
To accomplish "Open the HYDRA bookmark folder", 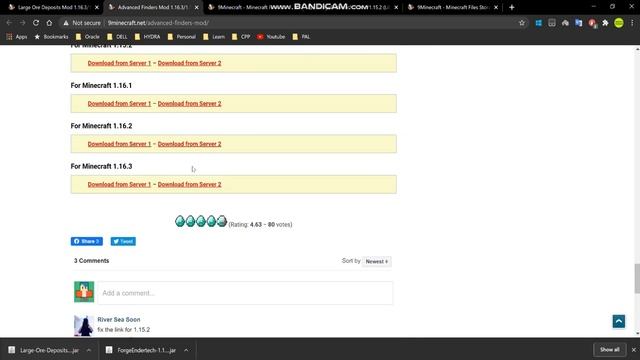I will click(147, 37).
